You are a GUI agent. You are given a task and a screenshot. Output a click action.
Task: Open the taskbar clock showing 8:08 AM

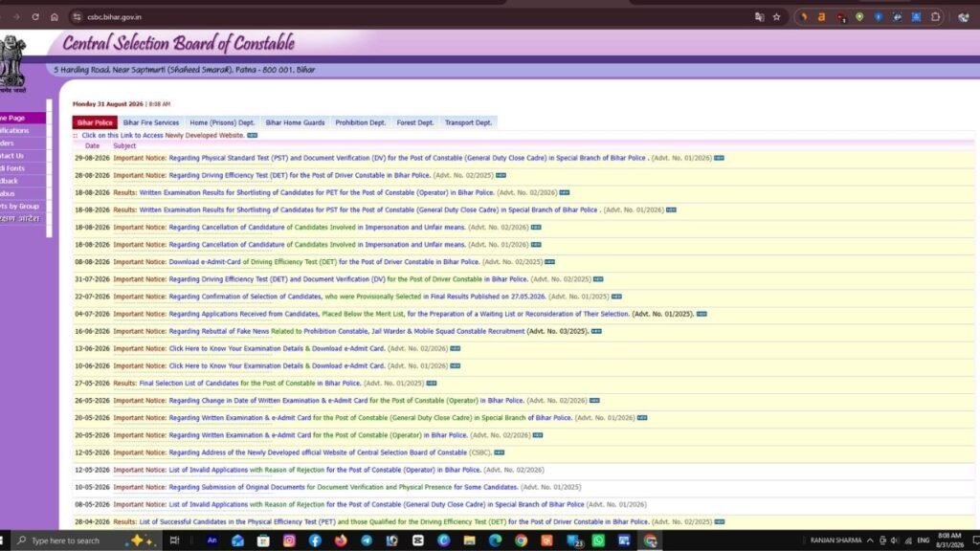click(949, 540)
